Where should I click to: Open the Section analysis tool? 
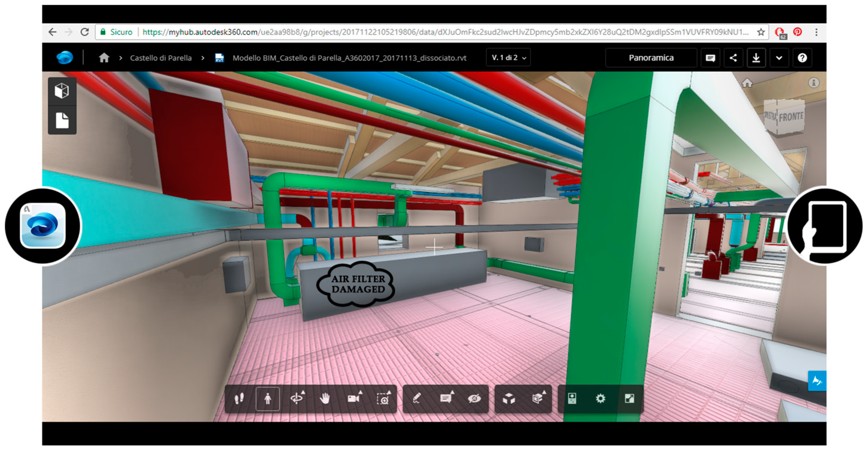pyautogui.click(x=538, y=399)
